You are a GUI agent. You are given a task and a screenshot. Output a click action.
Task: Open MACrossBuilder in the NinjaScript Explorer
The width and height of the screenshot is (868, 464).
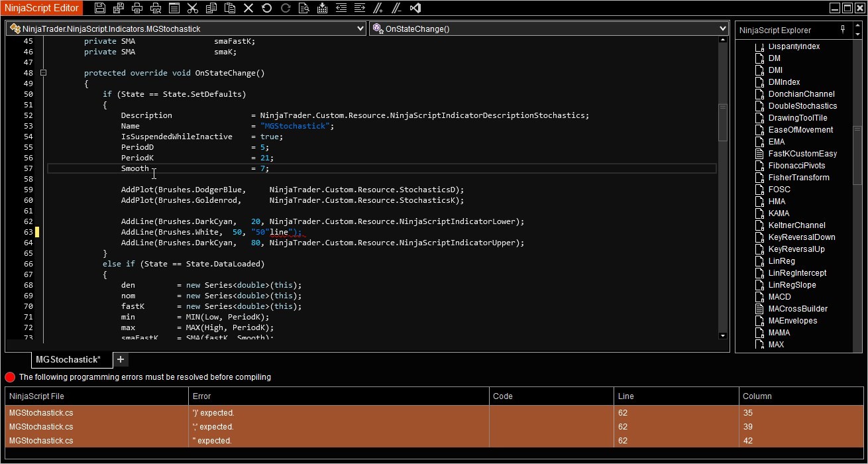798,309
